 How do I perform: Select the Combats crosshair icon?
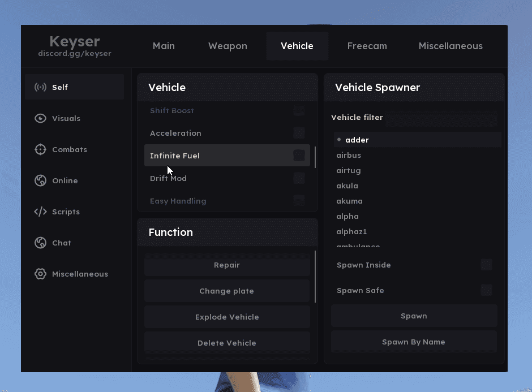pyautogui.click(x=40, y=149)
